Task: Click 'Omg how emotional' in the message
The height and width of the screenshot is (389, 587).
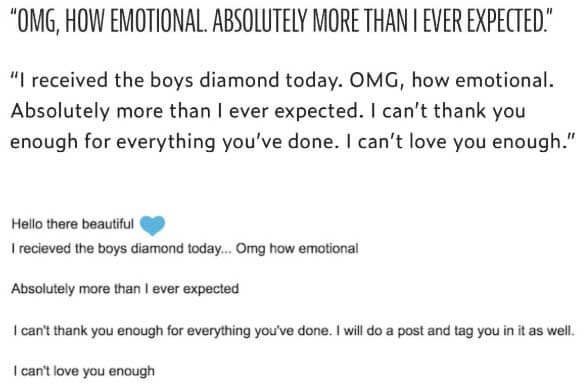Action: point(297,249)
